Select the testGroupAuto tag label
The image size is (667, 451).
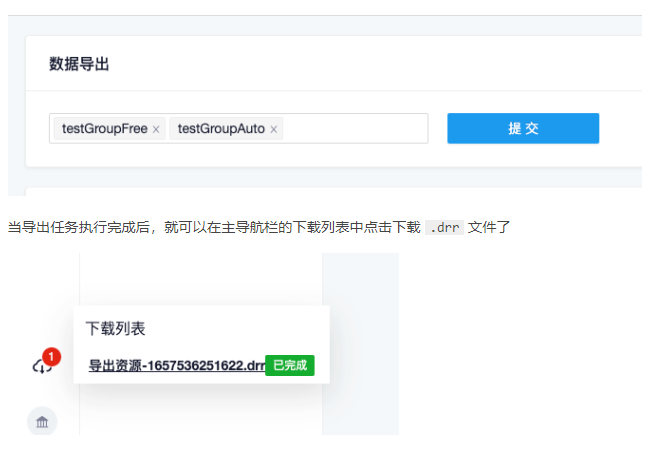(x=221, y=129)
